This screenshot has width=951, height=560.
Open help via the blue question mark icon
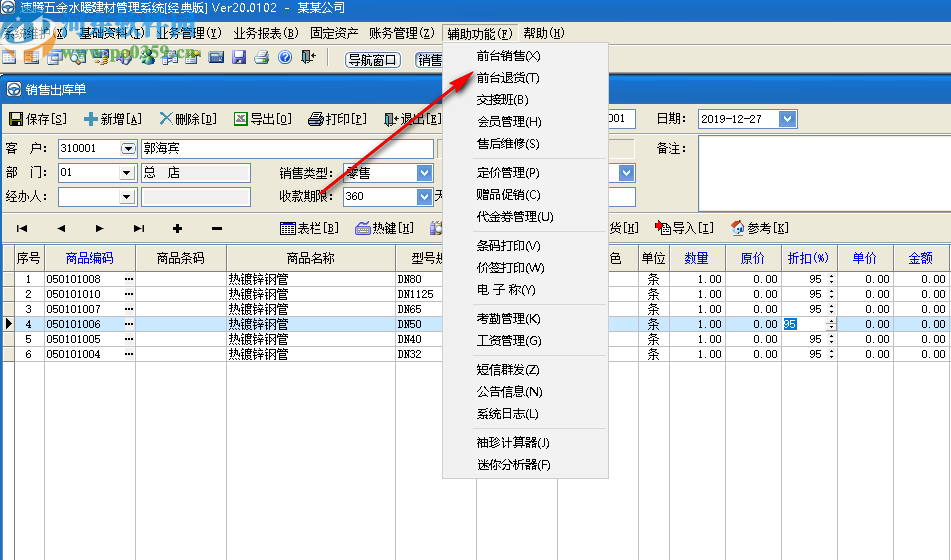coord(285,57)
